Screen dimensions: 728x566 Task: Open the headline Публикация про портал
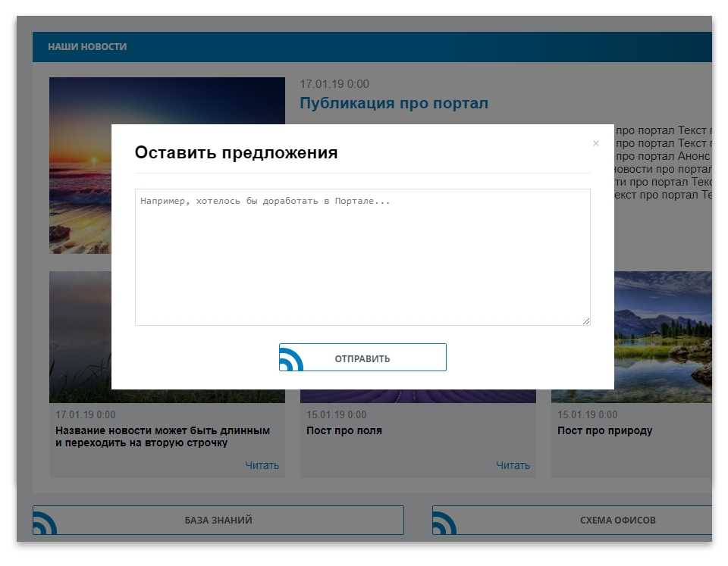point(394,103)
